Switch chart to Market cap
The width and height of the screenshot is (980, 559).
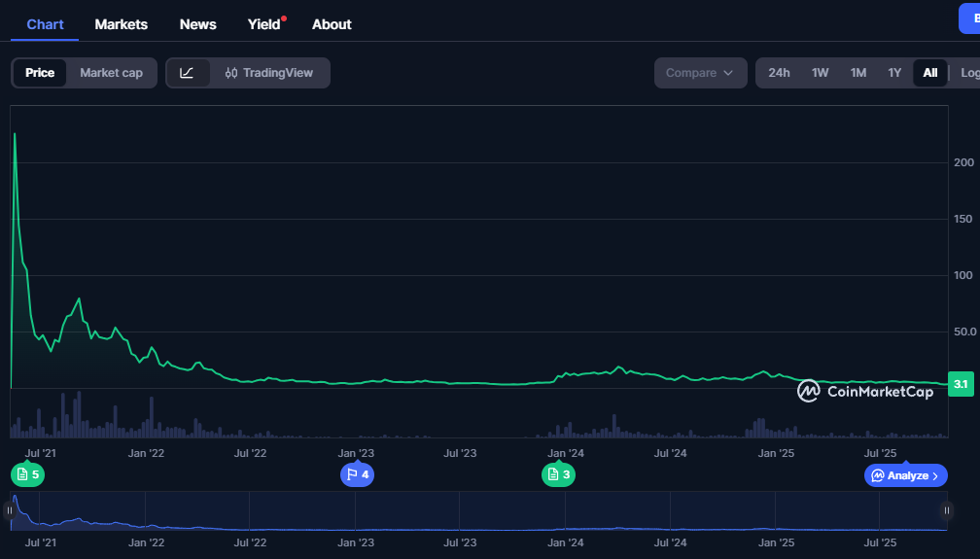tap(111, 73)
